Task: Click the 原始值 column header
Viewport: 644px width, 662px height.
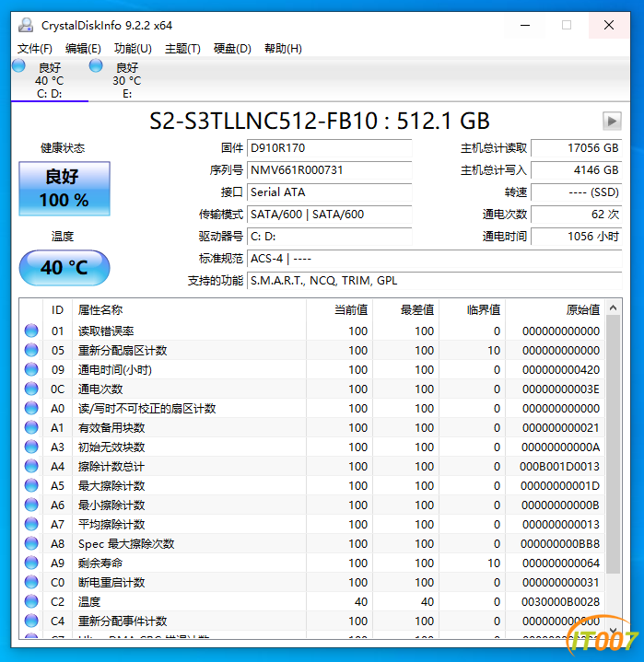Action: [555, 310]
